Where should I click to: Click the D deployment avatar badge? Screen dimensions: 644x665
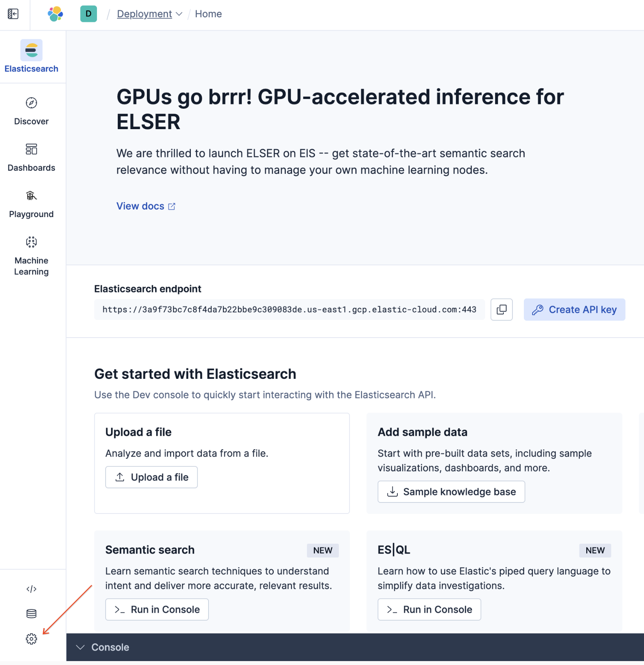88,14
